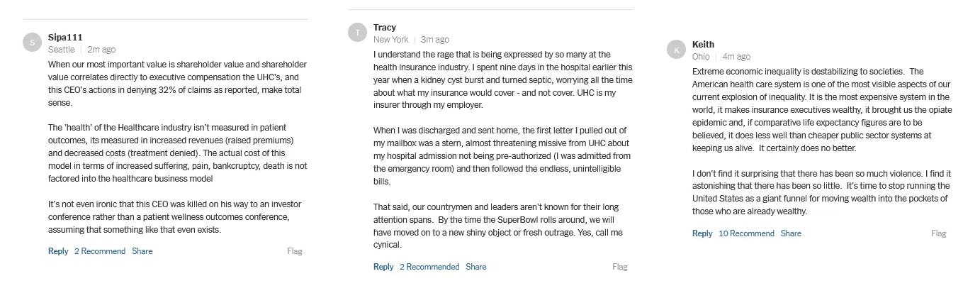Viewport: 980px width, 298px height.
Task: Reply to Tracy's comment
Action: click(383, 267)
